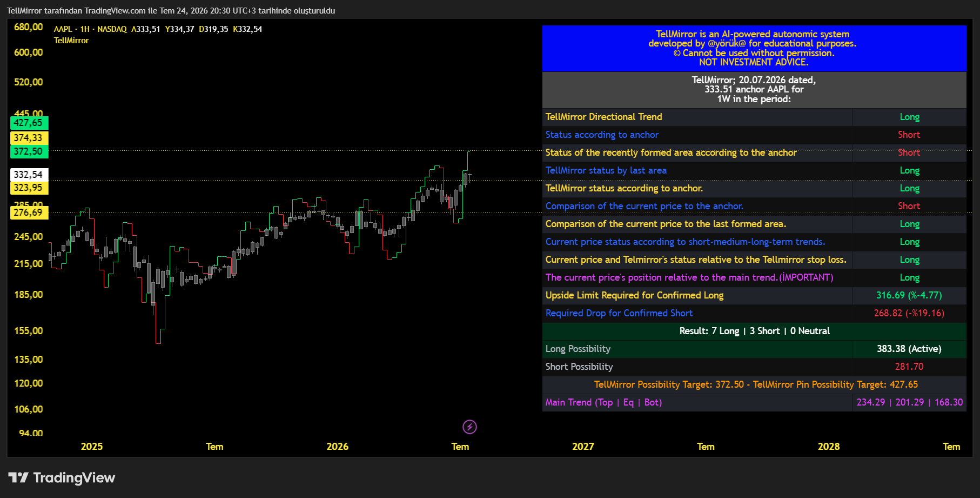Image resolution: width=980 pixels, height=498 pixels.
Task: Click the 383.38 (Active) value
Action: [909, 349]
